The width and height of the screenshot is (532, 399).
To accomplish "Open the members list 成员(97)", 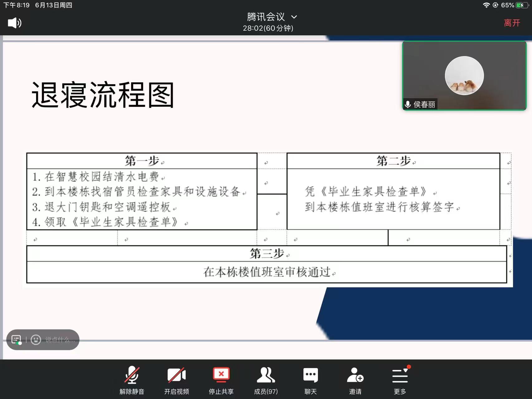I will point(266,380).
